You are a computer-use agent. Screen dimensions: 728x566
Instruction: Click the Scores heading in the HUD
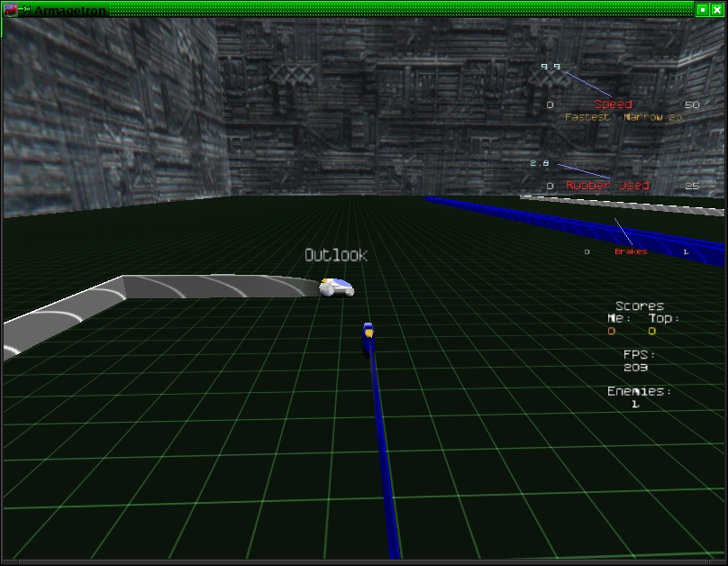[640, 306]
